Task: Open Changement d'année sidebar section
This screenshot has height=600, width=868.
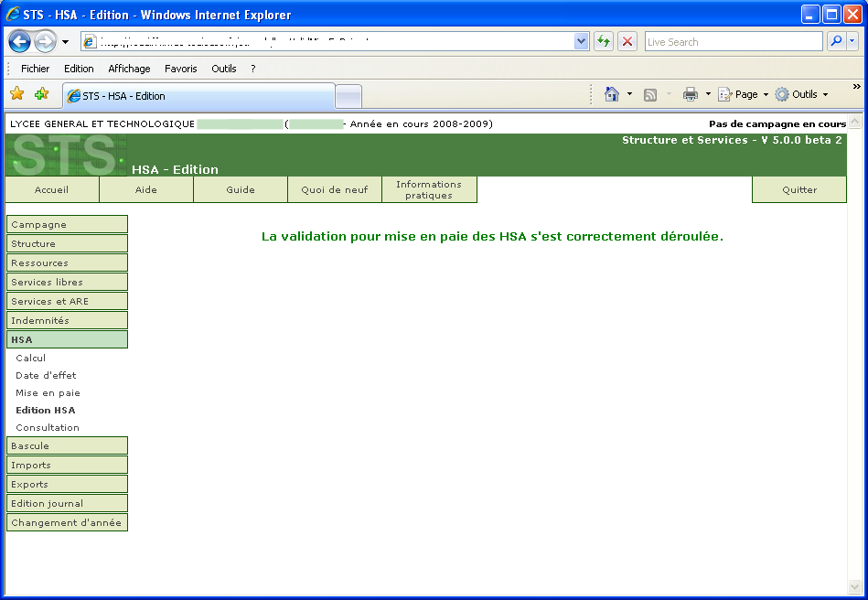Action: [67, 522]
